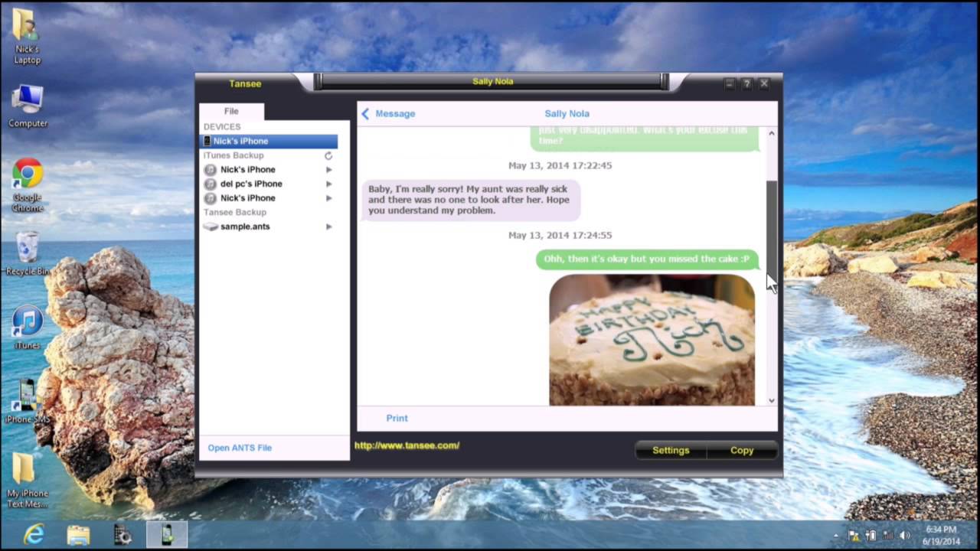Expand del pc's iPhone backup arrow
Viewport: 980px width, 551px height.
pyautogui.click(x=329, y=184)
